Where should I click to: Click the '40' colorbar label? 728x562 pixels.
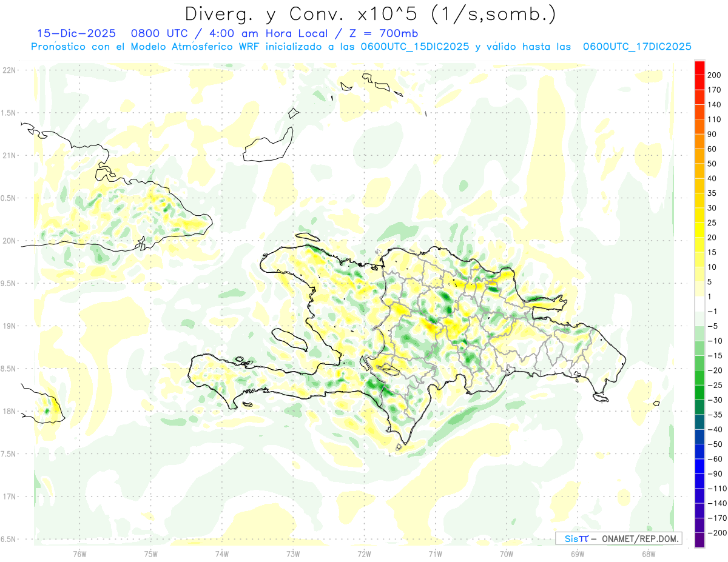pos(712,178)
